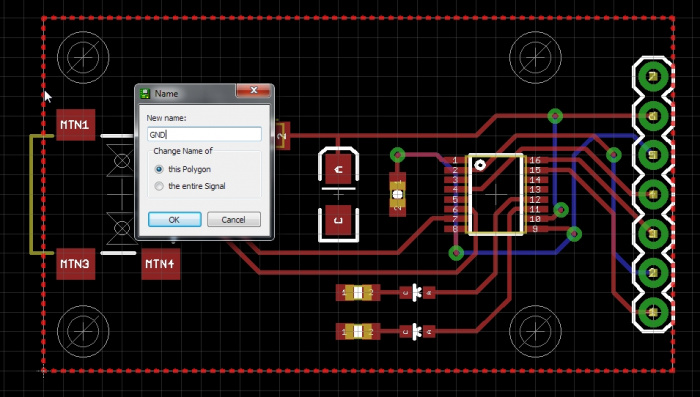The height and width of the screenshot is (397, 700).
Task: Click the bottom-right mounting hole
Action: pos(535,331)
